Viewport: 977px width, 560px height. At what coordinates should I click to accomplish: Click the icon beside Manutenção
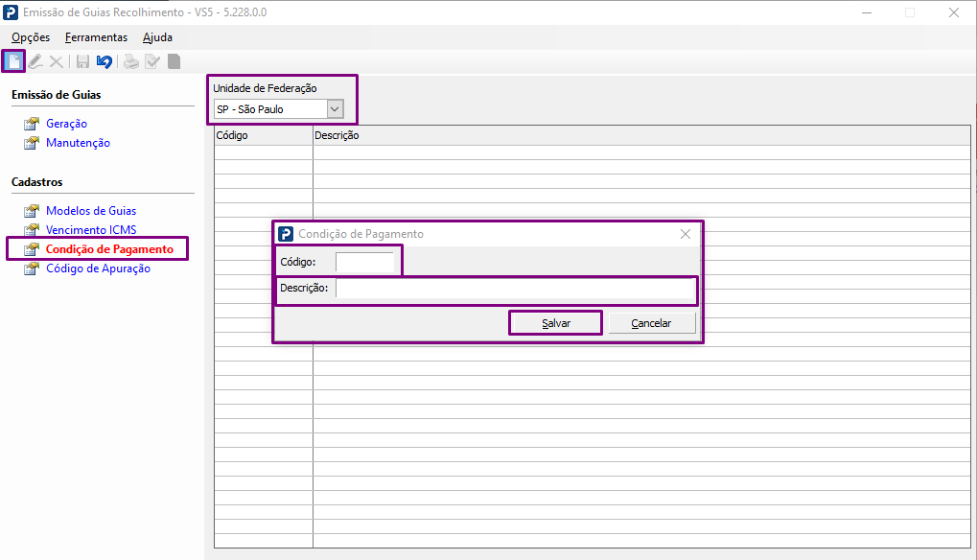pyautogui.click(x=31, y=143)
